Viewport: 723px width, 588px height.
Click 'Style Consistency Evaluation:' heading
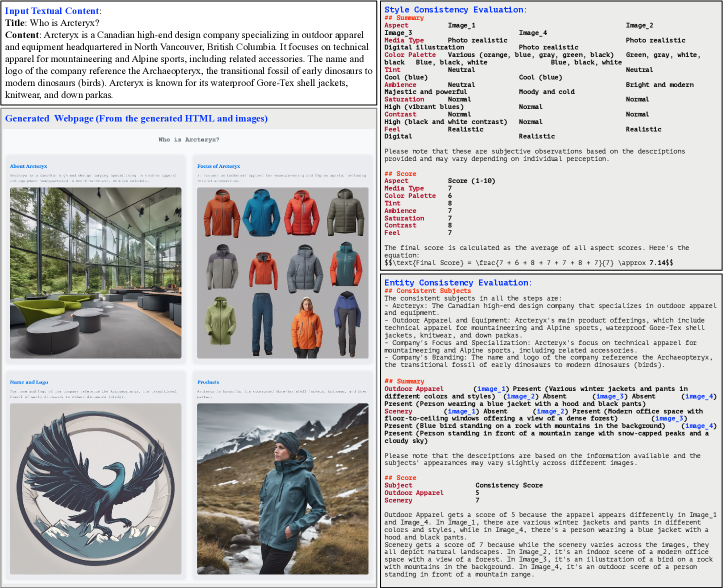click(455, 10)
